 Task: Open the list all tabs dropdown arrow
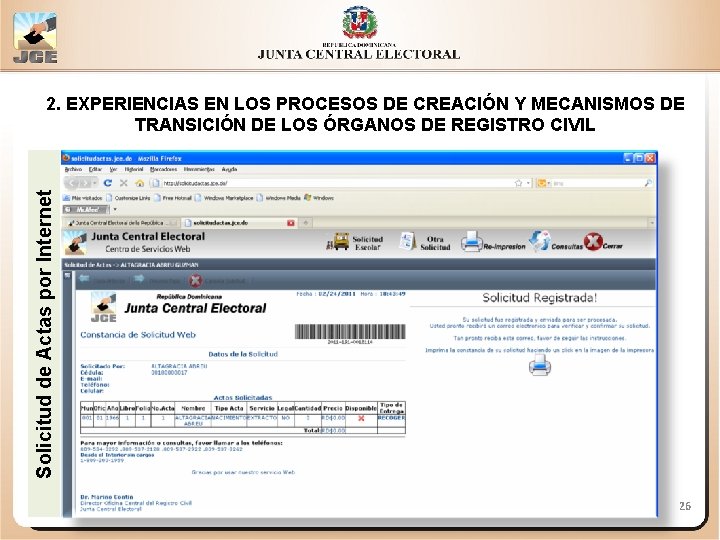[x=652, y=223]
